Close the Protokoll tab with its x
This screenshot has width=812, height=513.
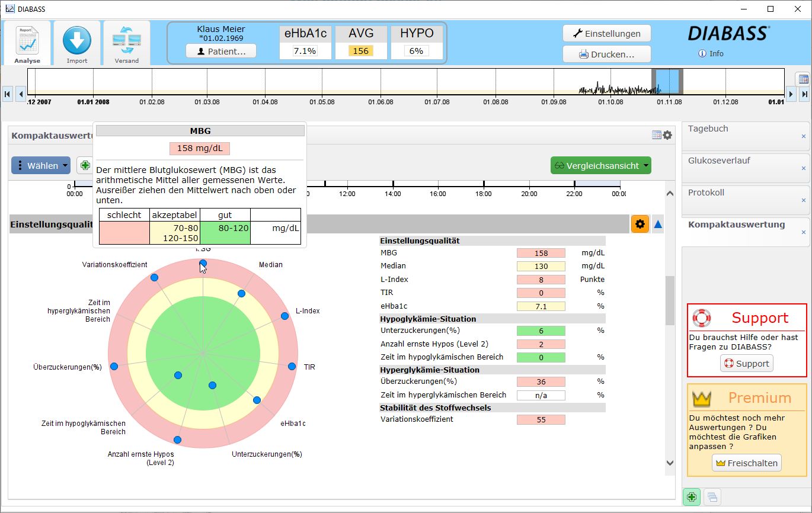click(804, 200)
